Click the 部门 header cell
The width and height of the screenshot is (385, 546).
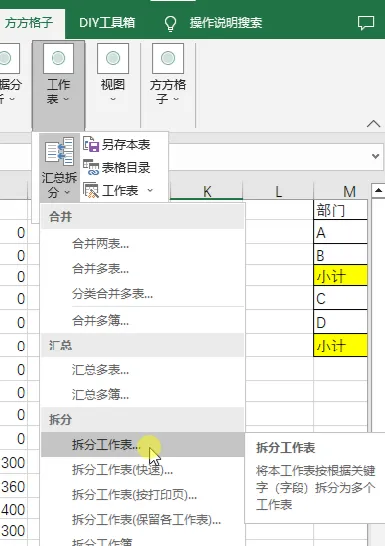[x=340, y=210]
